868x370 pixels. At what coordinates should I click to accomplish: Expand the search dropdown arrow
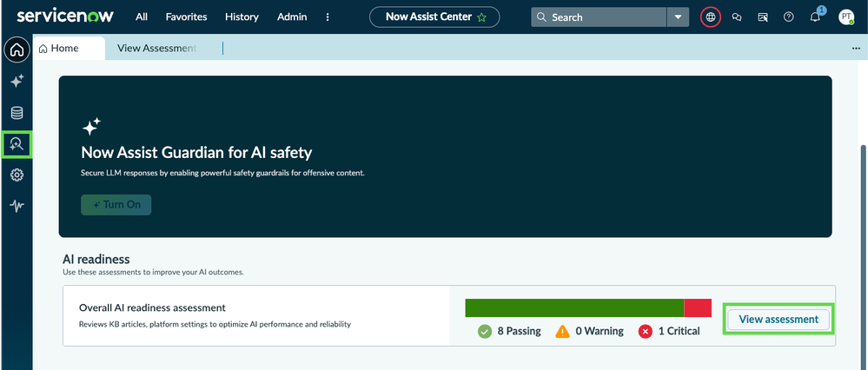pyautogui.click(x=678, y=17)
